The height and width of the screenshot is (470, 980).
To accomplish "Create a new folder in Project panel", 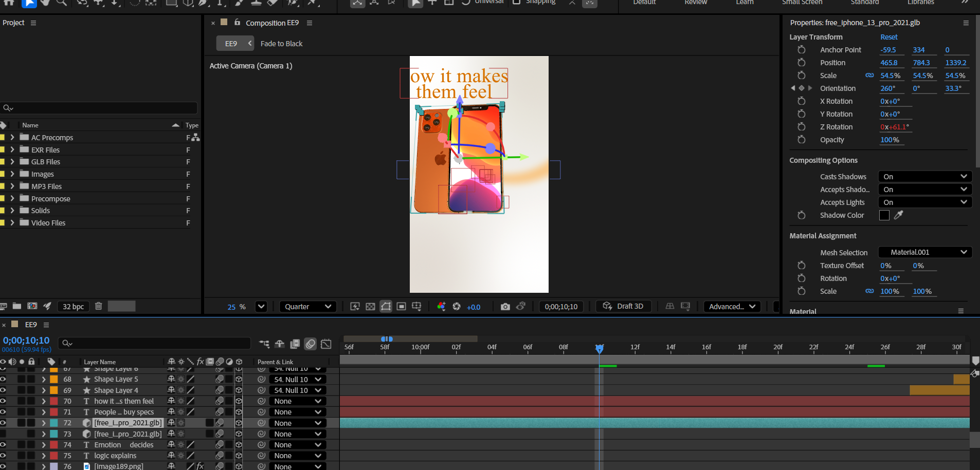I will click(x=17, y=306).
